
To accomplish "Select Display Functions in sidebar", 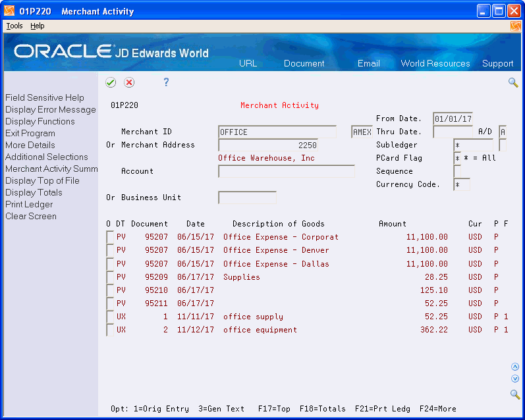I will point(40,122).
